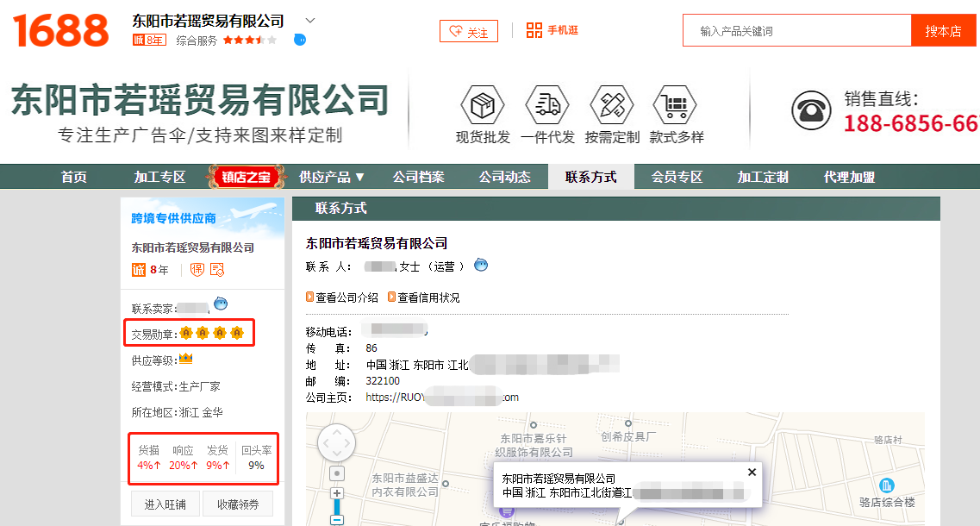Screen dimensions: 980x526
Task: Click the 进入旺铺 button
Action: [x=165, y=504]
